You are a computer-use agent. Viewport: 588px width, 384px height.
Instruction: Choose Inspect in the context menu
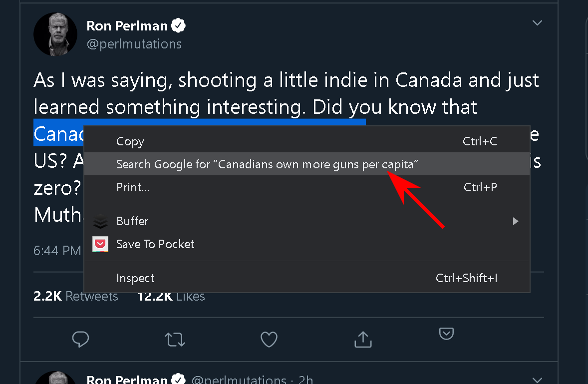click(x=135, y=278)
